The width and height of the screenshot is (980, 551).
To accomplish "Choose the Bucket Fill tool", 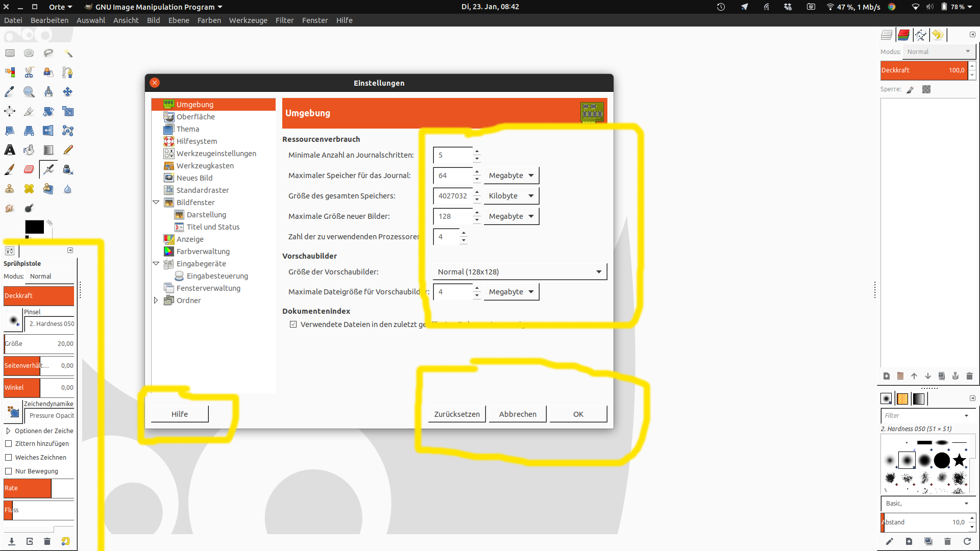I will [29, 150].
